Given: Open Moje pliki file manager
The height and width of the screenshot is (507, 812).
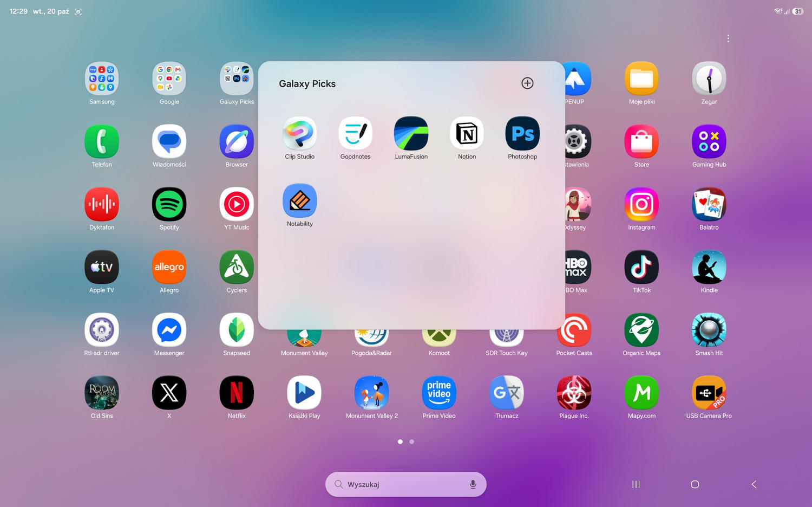Looking at the screenshot, I should click(641, 79).
